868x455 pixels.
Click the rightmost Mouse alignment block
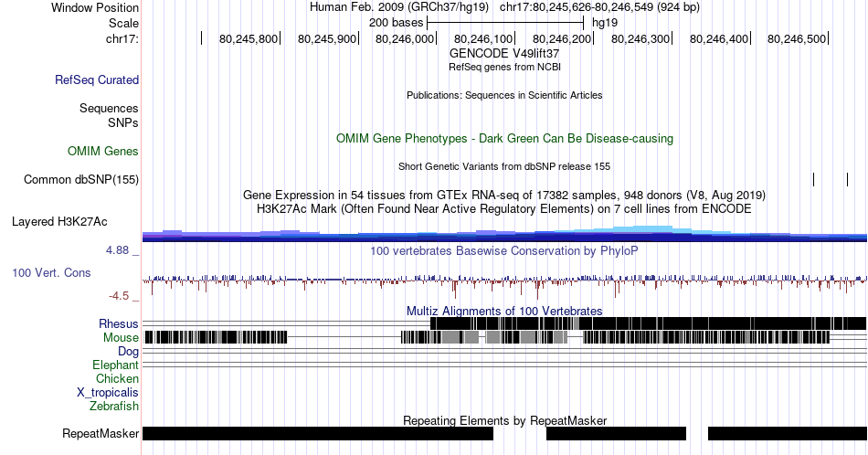[707, 338]
